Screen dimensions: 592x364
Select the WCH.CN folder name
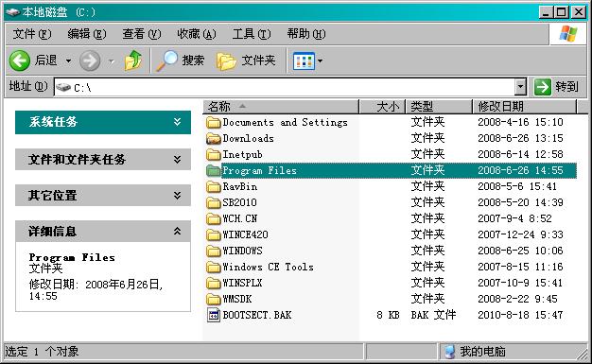pyautogui.click(x=240, y=218)
